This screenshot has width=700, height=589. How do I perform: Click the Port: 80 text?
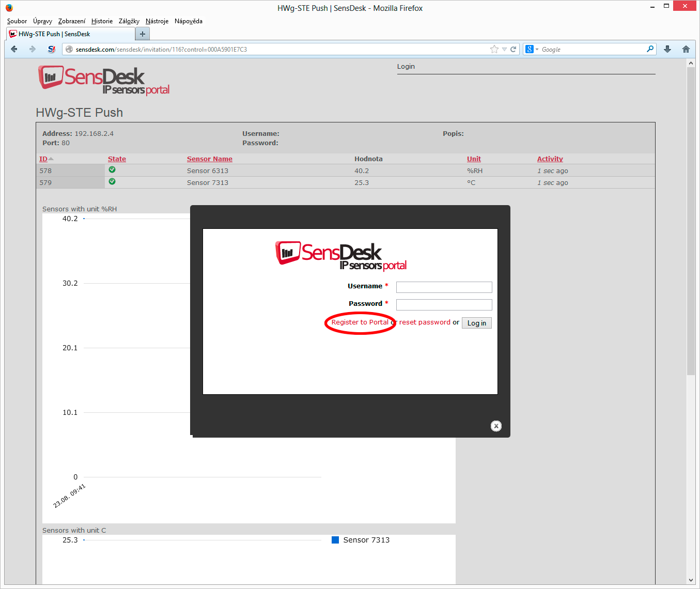(56, 143)
